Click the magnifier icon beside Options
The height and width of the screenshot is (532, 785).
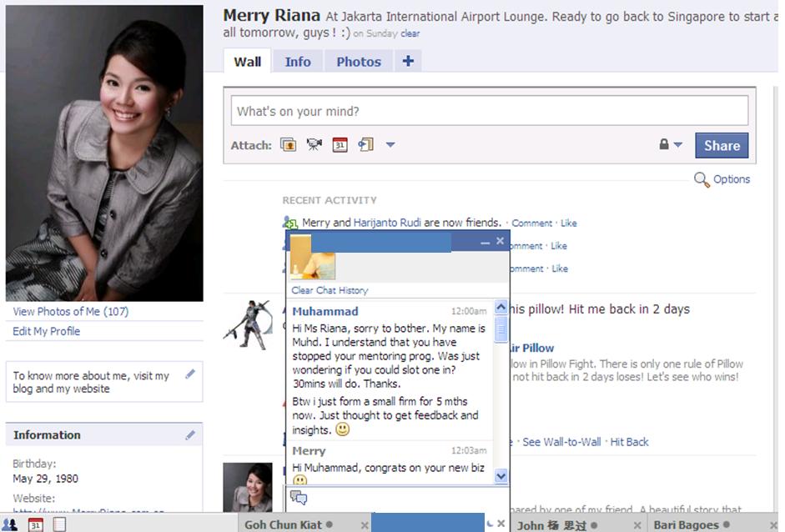702,179
